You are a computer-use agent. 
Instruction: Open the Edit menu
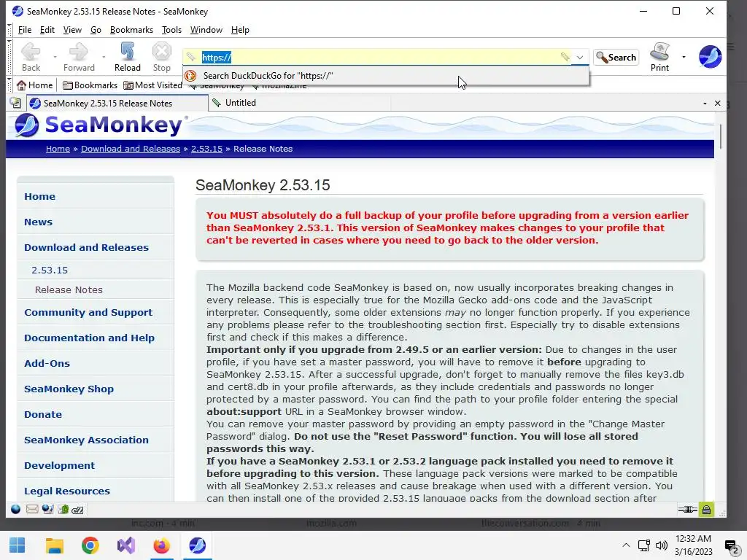pos(47,30)
